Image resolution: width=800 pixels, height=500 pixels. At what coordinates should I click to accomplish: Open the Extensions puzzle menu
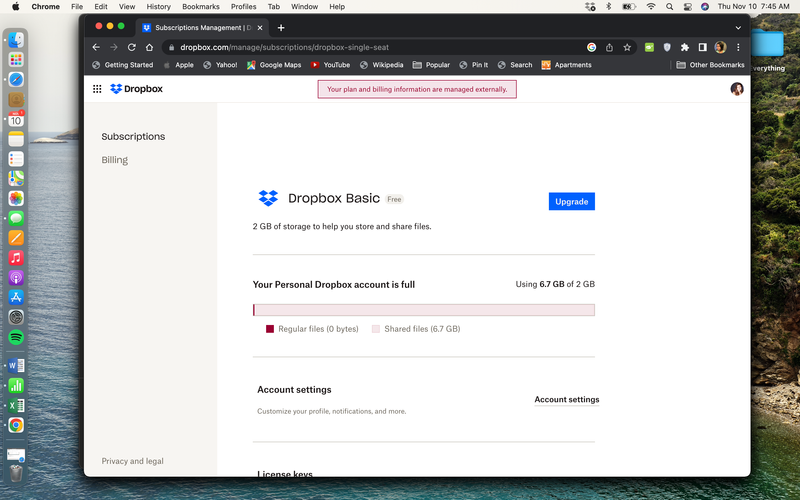click(x=685, y=47)
